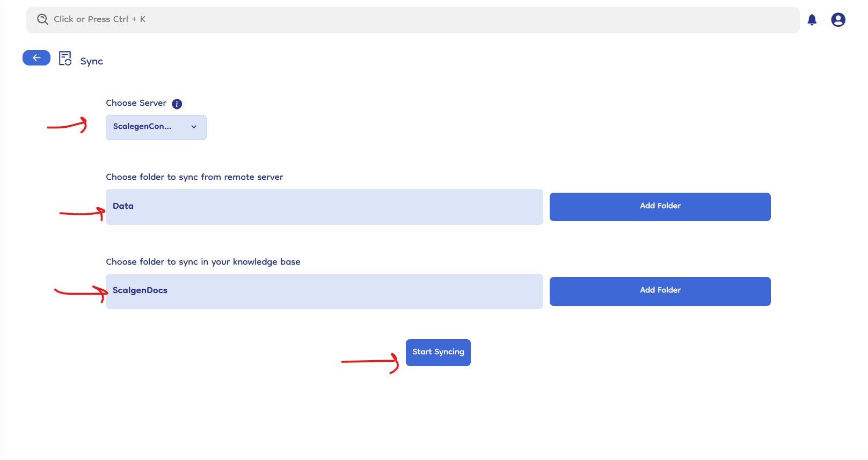Open the notifications bell
Screen dimensions: 868x460
(812, 20)
